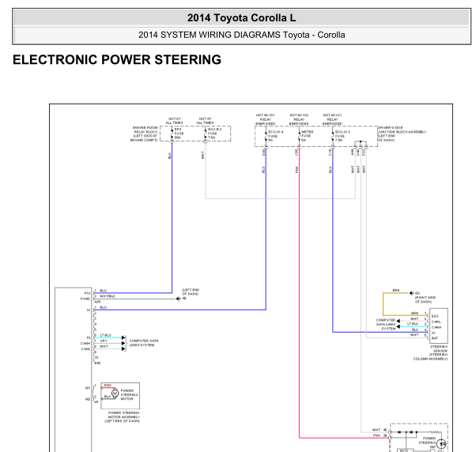This screenshot has height=452, width=476.
Task: Click the A44 connector label
Action: click(353, 153)
